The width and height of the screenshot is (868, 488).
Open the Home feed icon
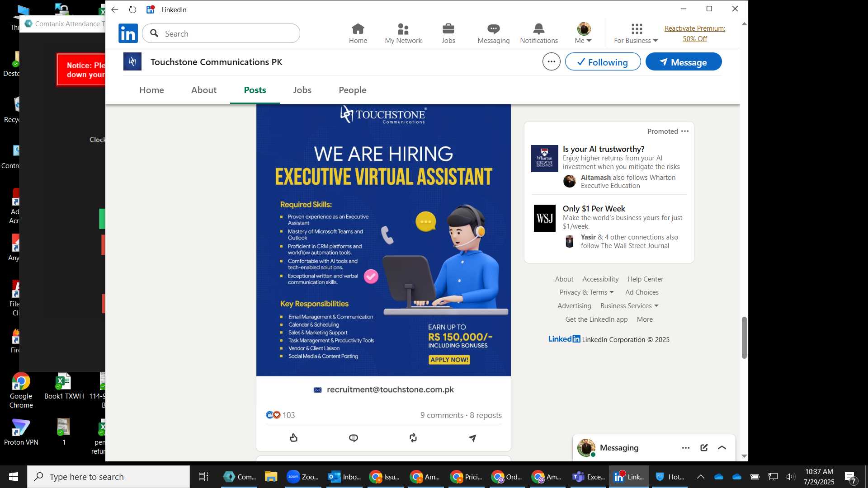coord(358,33)
